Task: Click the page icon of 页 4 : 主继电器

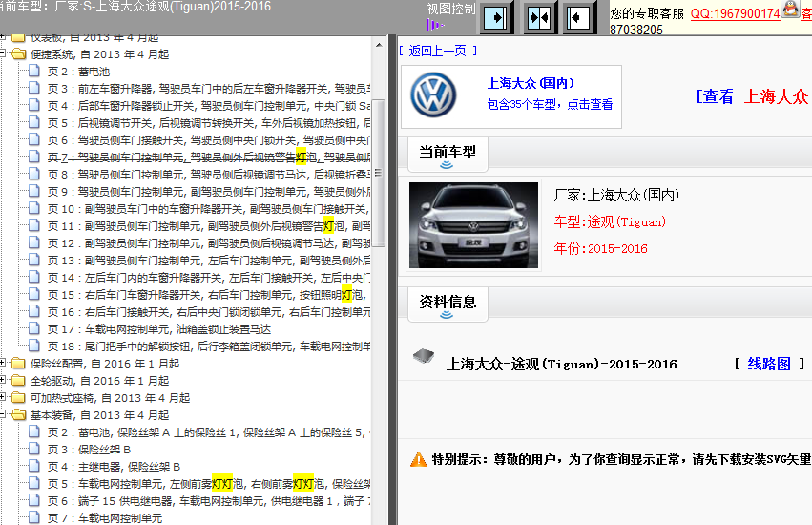Action: [34, 466]
